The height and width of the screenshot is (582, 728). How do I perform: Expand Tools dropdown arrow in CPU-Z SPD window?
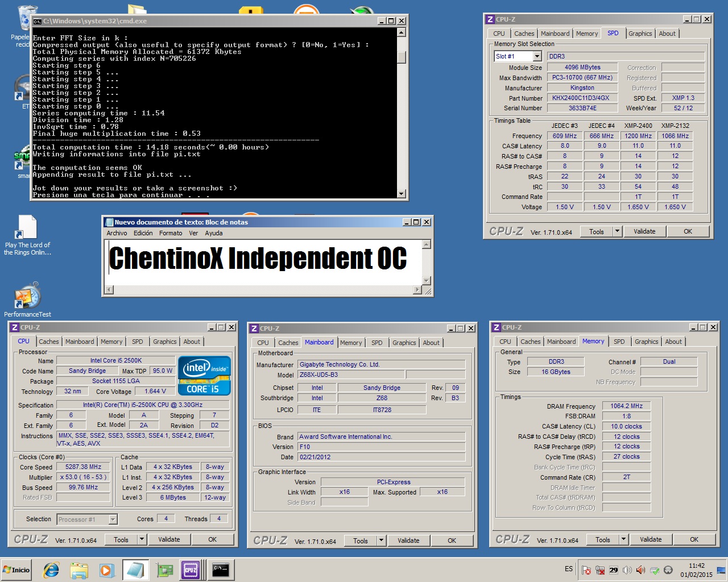click(x=617, y=231)
